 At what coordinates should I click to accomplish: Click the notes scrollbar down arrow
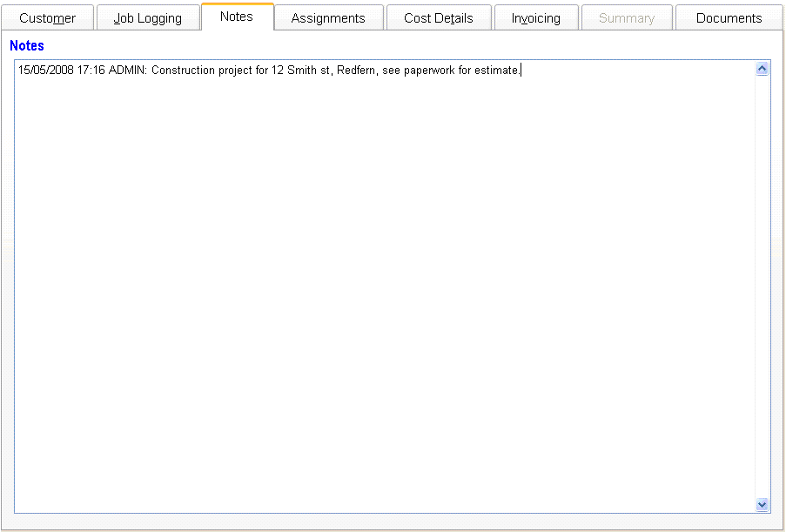[762, 504]
